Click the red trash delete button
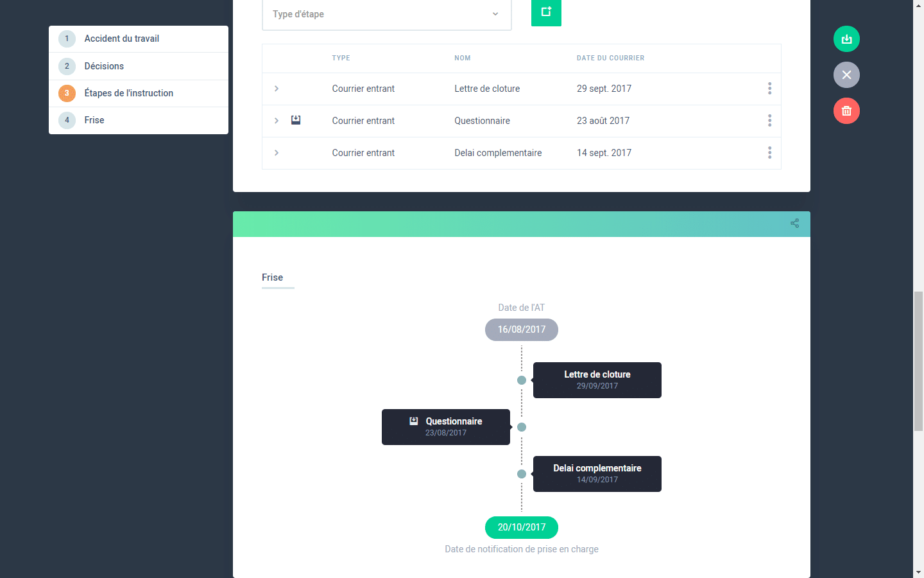Viewport: 924px width, 578px height. [x=846, y=111]
